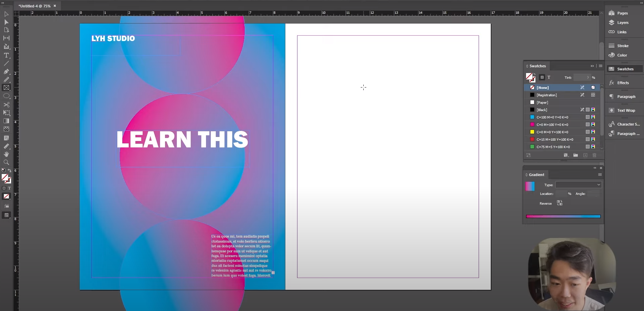Cycle Swatches panel tab size arrows
This screenshot has height=311, width=644.
[x=527, y=66]
